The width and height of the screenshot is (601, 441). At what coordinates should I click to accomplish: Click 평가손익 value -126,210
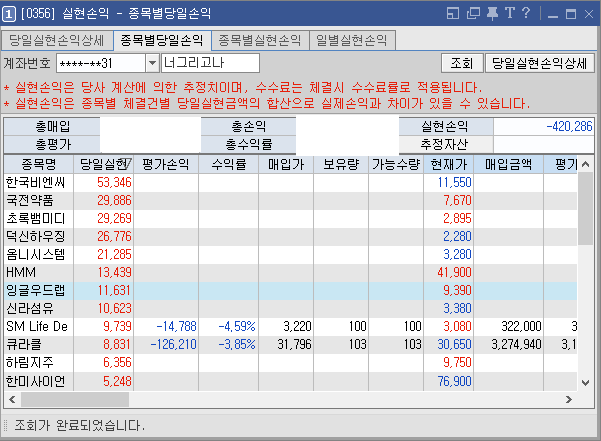174,344
